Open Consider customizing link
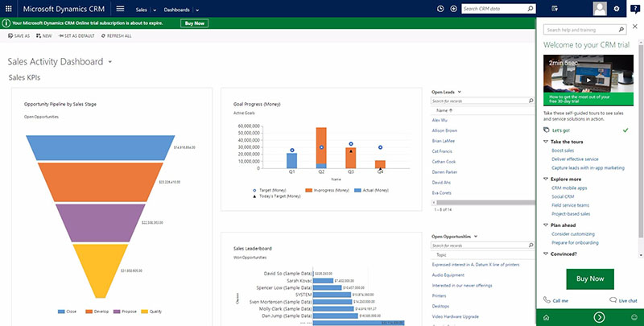The image size is (644, 326). pos(573,234)
